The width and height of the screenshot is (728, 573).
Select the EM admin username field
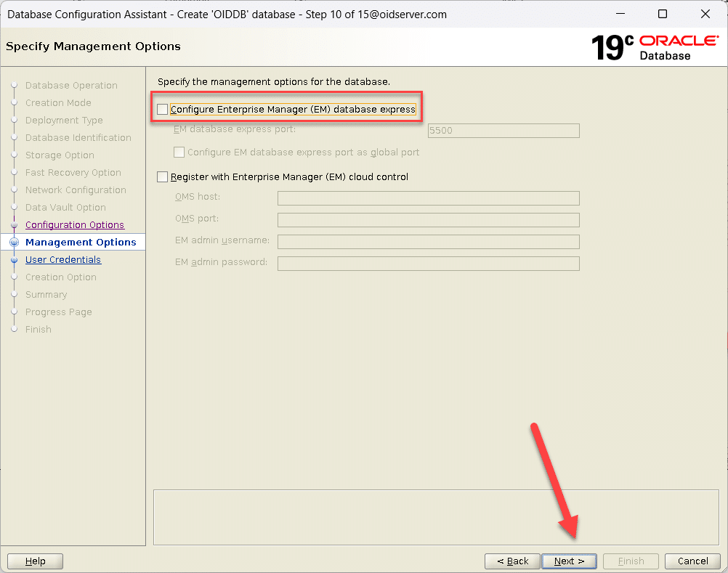(428, 242)
